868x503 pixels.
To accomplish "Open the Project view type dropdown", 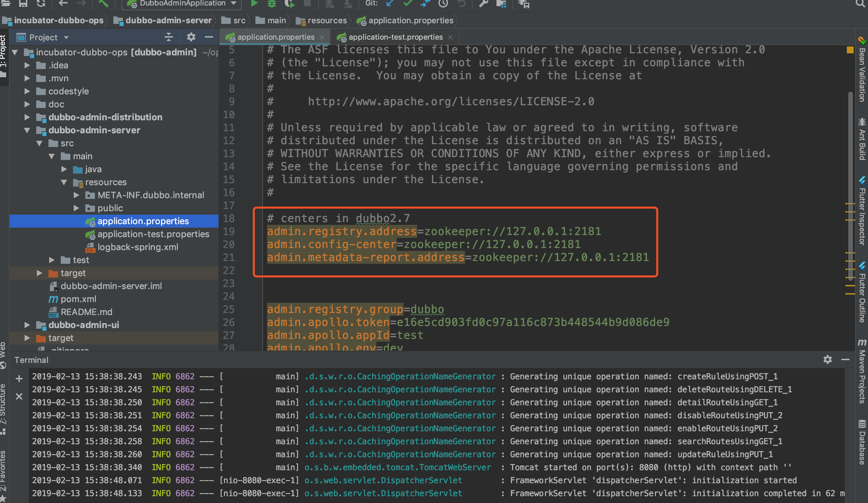I will point(66,37).
